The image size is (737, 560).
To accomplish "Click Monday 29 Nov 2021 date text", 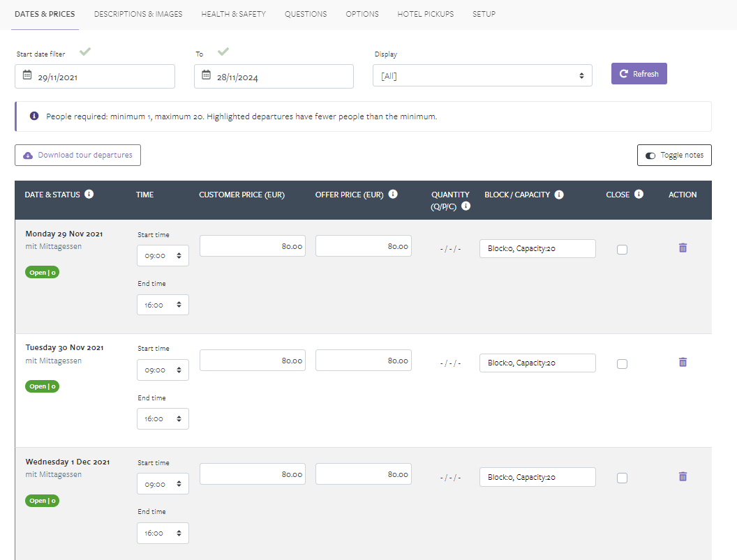I will pyautogui.click(x=64, y=234).
